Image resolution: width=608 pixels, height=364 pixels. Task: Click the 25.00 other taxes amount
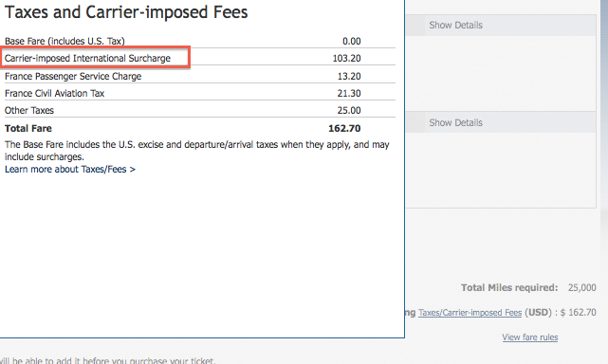point(349,111)
